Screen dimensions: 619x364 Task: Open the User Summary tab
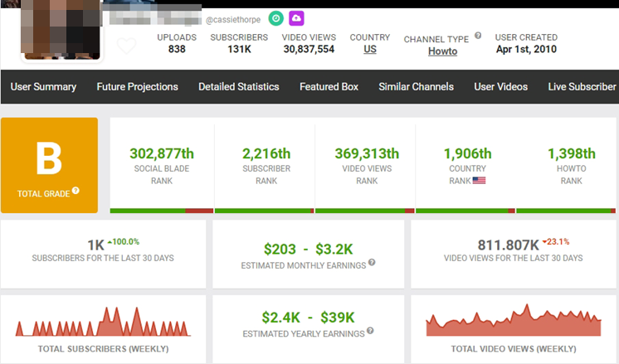tap(43, 86)
